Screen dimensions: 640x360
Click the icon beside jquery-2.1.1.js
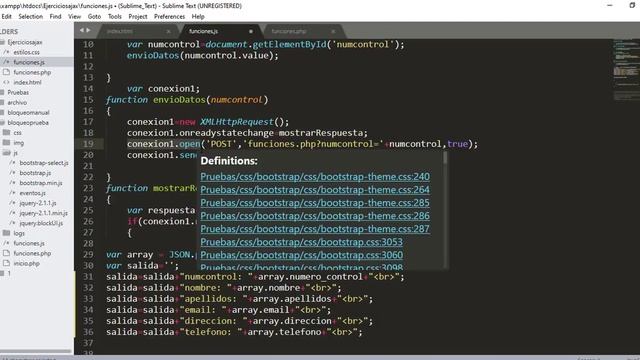pyautogui.click(x=13, y=203)
